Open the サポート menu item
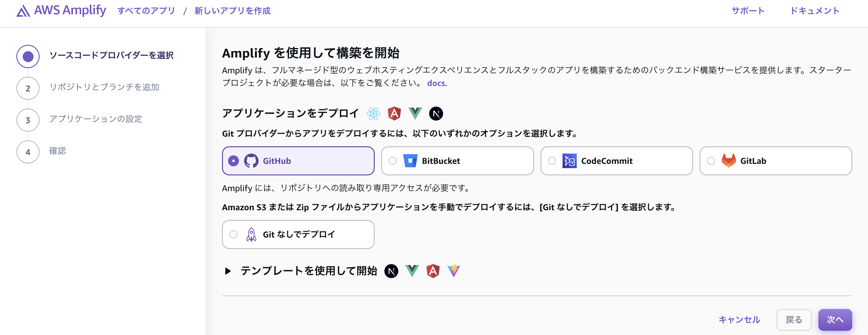This screenshot has width=868, height=335. click(x=748, y=11)
